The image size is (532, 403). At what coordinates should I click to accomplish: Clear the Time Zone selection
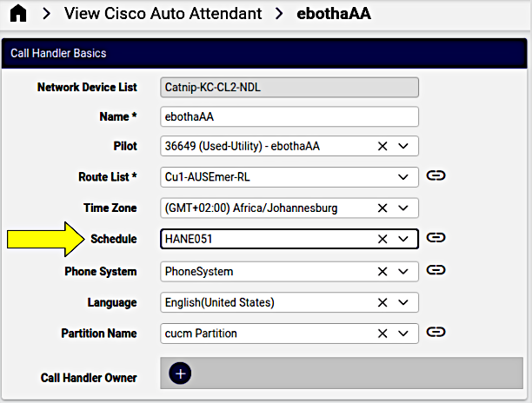382,208
